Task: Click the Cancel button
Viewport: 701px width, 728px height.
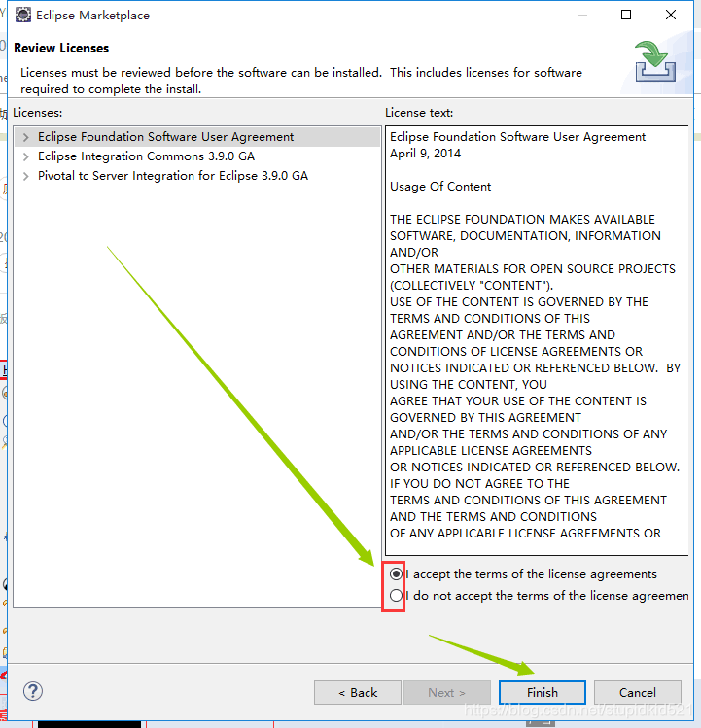Action: (638, 693)
